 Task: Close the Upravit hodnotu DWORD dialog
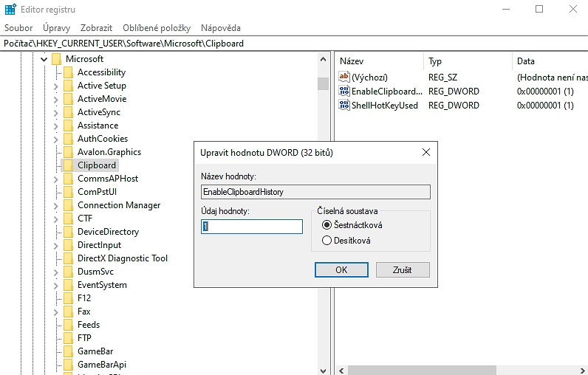[x=426, y=152]
